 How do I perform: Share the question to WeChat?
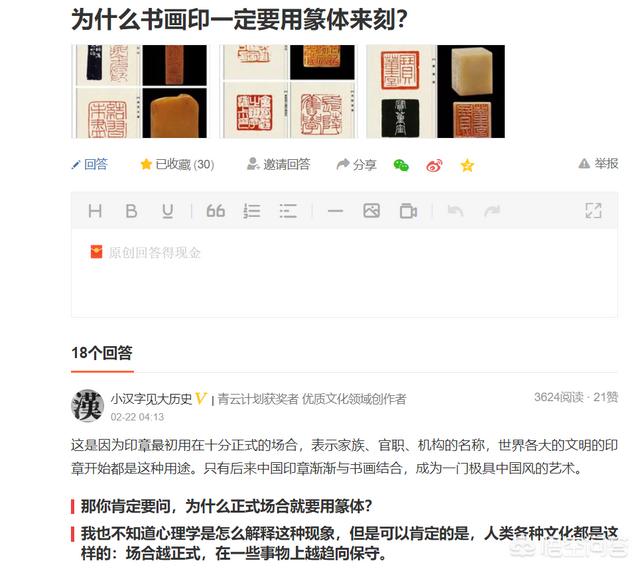pos(401,165)
